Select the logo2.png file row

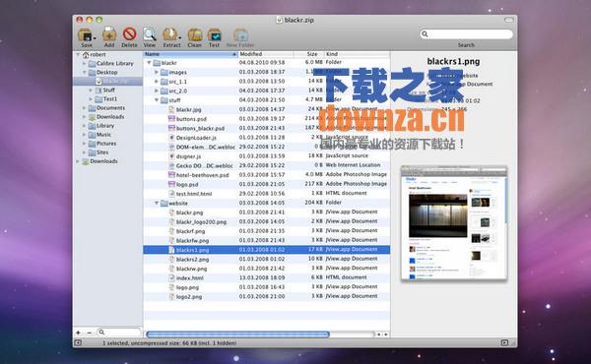pyautogui.click(x=267, y=297)
